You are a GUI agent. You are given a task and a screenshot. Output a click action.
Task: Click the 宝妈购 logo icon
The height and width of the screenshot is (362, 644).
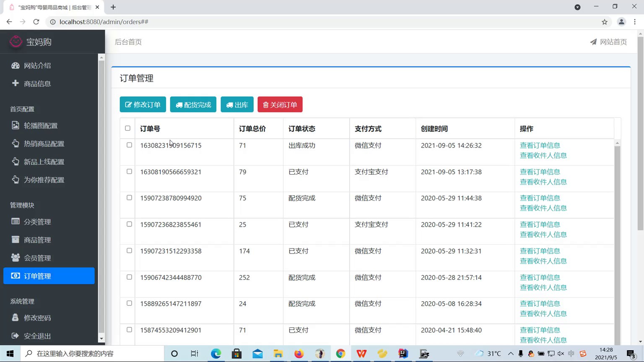(x=16, y=41)
